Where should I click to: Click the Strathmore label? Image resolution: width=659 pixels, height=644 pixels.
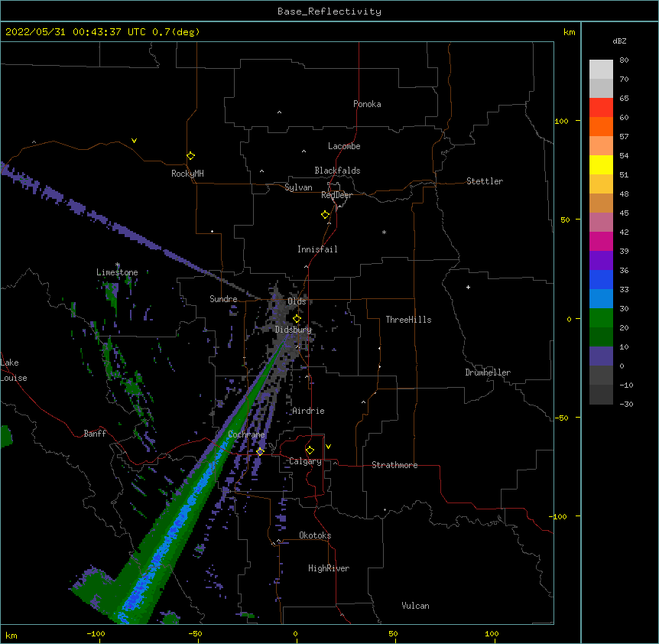(394, 465)
